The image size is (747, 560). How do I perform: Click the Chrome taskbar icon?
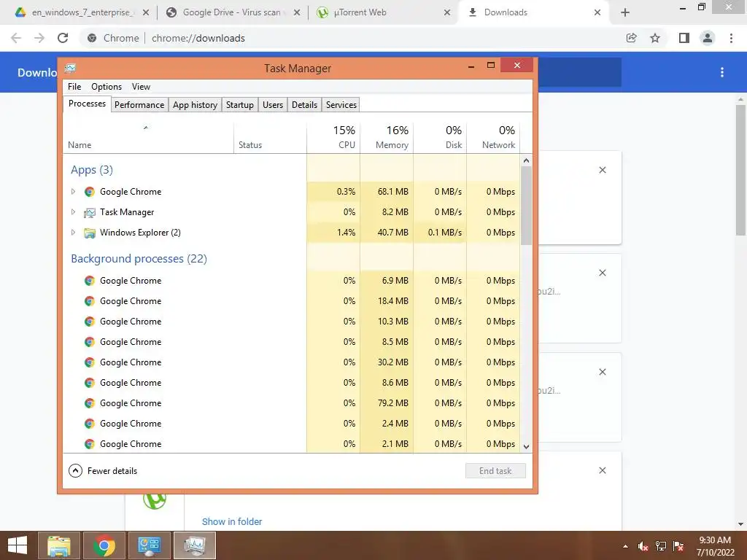[x=104, y=545]
